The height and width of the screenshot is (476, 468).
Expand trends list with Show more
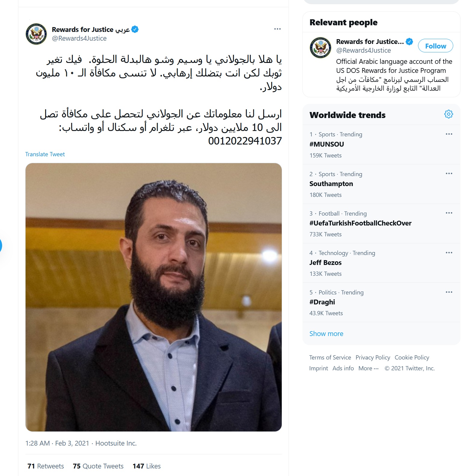326,334
